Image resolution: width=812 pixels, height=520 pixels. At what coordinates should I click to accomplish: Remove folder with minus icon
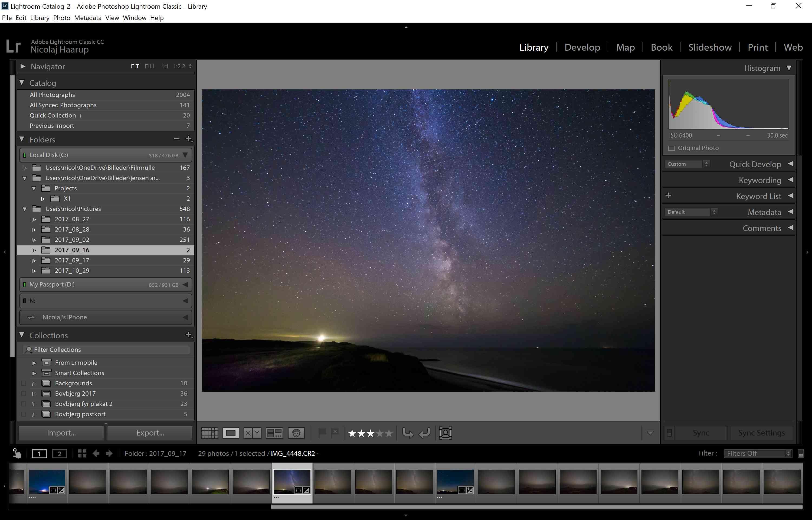(x=176, y=139)
